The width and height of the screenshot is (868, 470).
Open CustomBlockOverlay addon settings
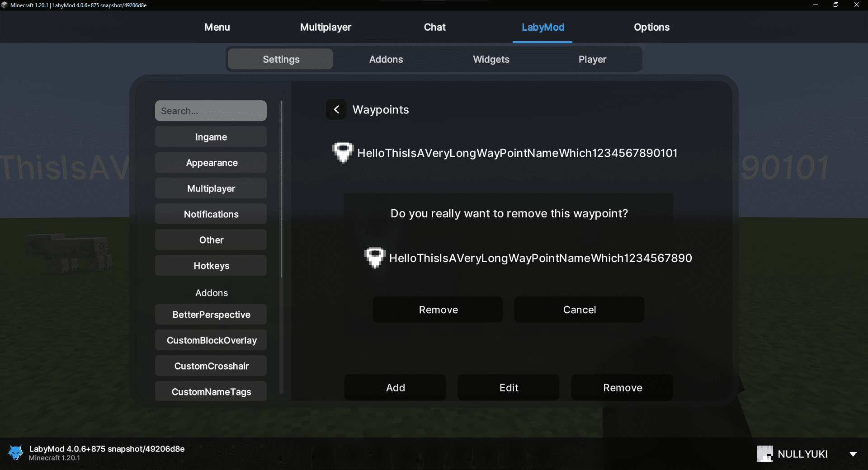tap(211, 340)
